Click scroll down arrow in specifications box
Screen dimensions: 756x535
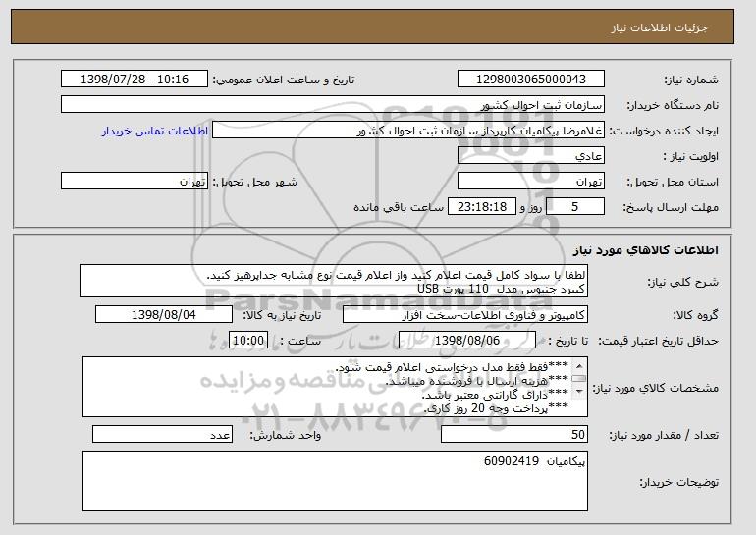tap(579, 392)
